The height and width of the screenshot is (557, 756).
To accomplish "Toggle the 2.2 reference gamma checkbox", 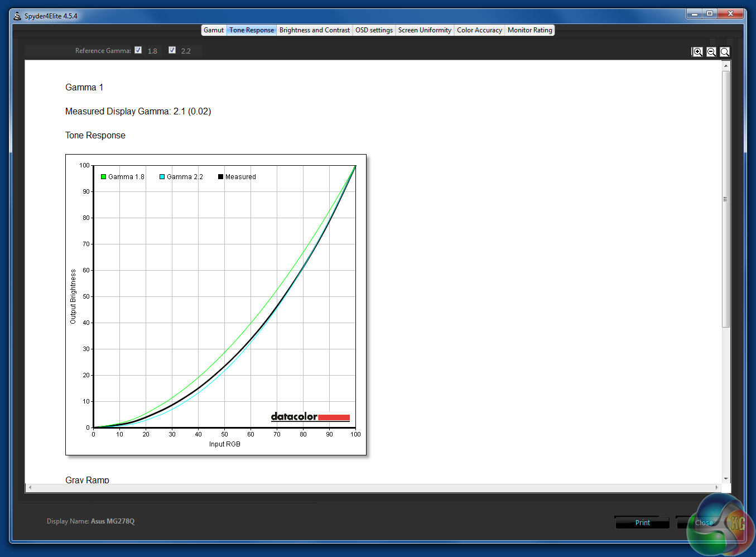I will [x=172, y=50].
